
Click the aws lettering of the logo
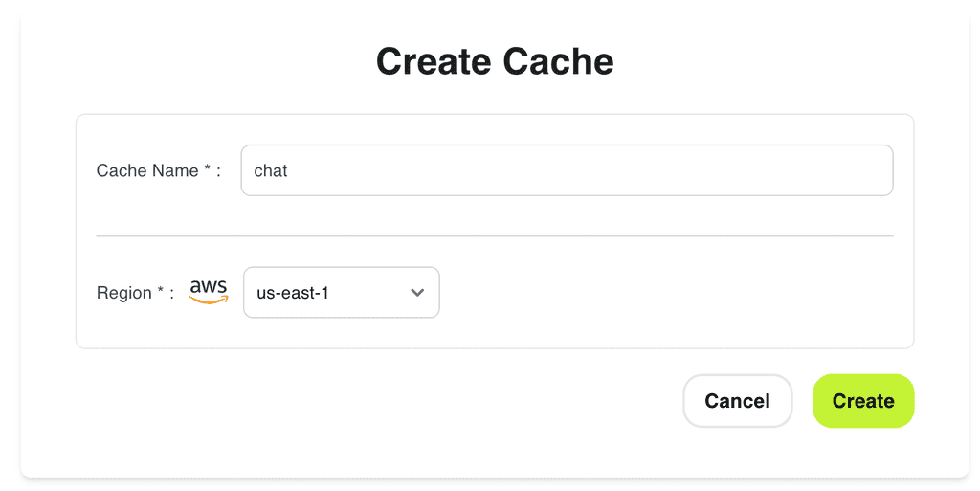click(209, 286)
